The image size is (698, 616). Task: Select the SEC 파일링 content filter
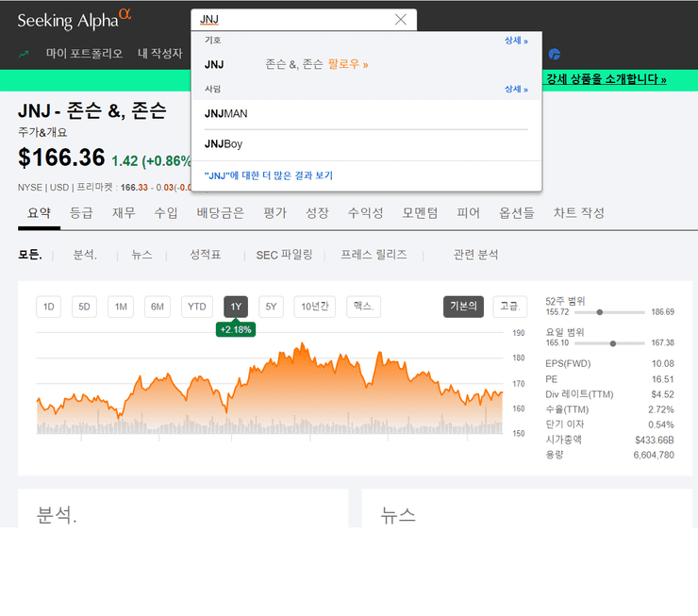(x=284, y=255)
